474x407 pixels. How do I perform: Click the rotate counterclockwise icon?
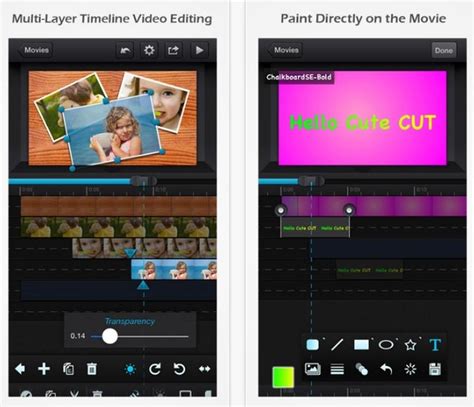(179, 369)
